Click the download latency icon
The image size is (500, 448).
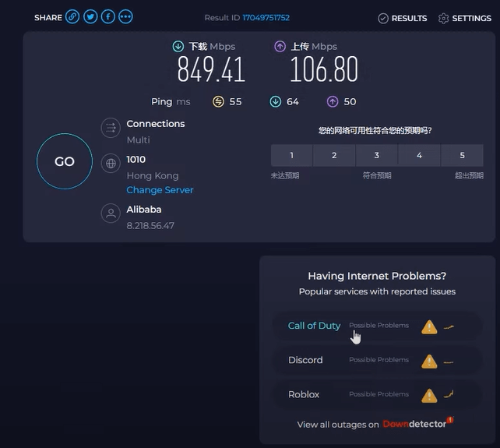coord(276,102)
